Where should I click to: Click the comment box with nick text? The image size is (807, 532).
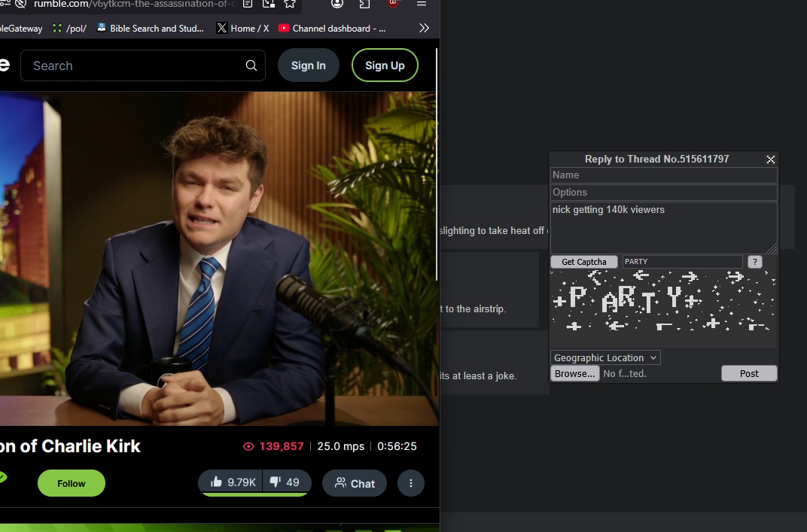(663, 227)
